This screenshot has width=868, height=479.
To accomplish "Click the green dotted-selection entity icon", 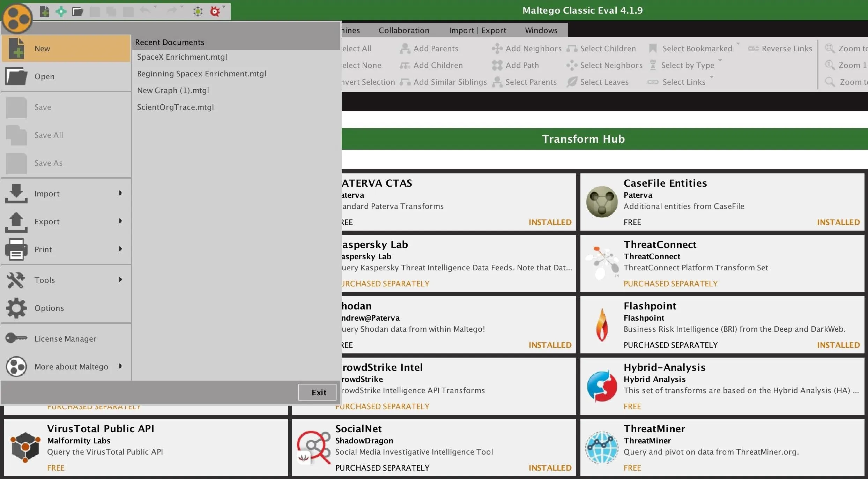I will coord(198,12).
